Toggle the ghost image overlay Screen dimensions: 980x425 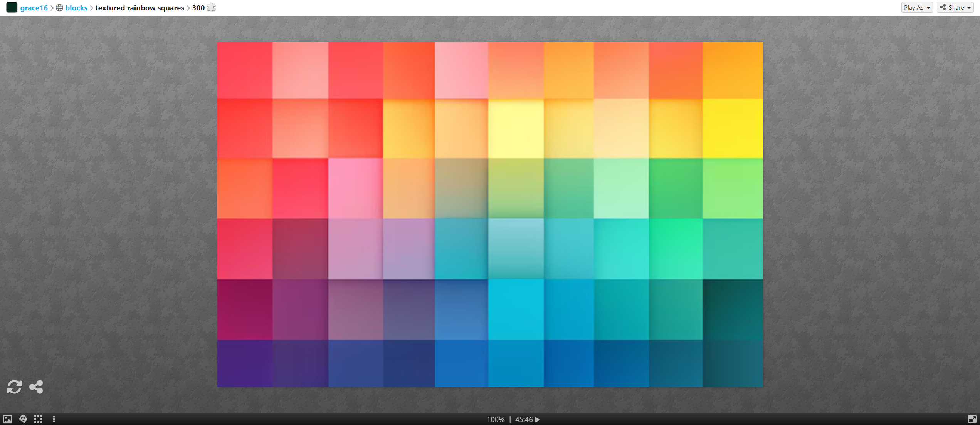tap(23, 419)
